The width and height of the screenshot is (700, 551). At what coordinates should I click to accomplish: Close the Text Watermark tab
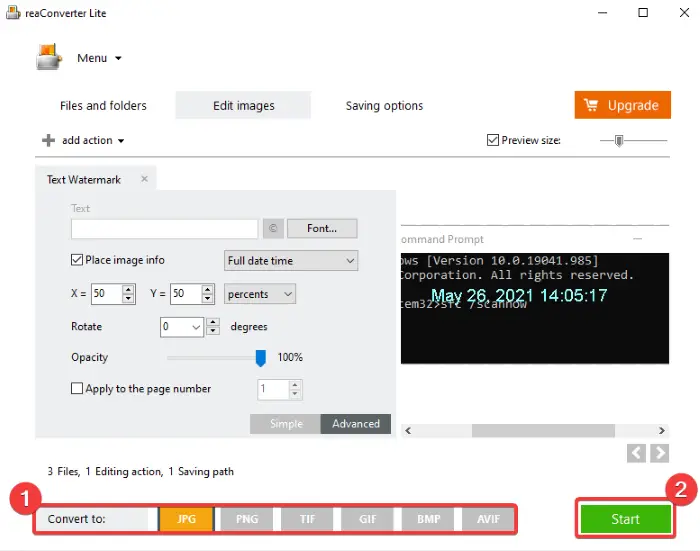click(144, 179)
